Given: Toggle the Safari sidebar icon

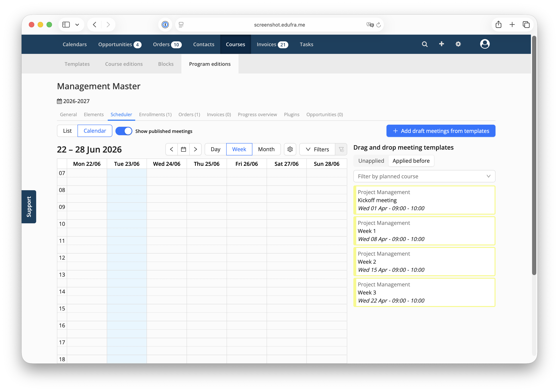Looking at the screenshot, I should tap(66, 25).
